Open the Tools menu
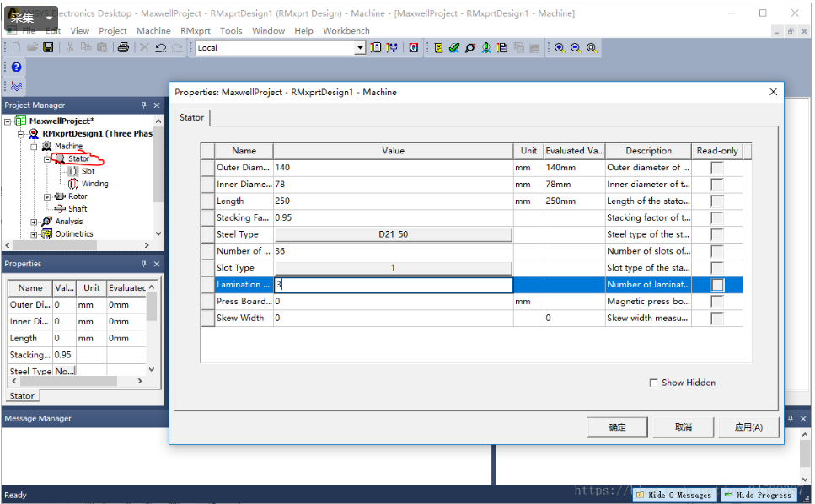Image resolution: width=815 pixels, height=504 pixels. tap(231, 30)
